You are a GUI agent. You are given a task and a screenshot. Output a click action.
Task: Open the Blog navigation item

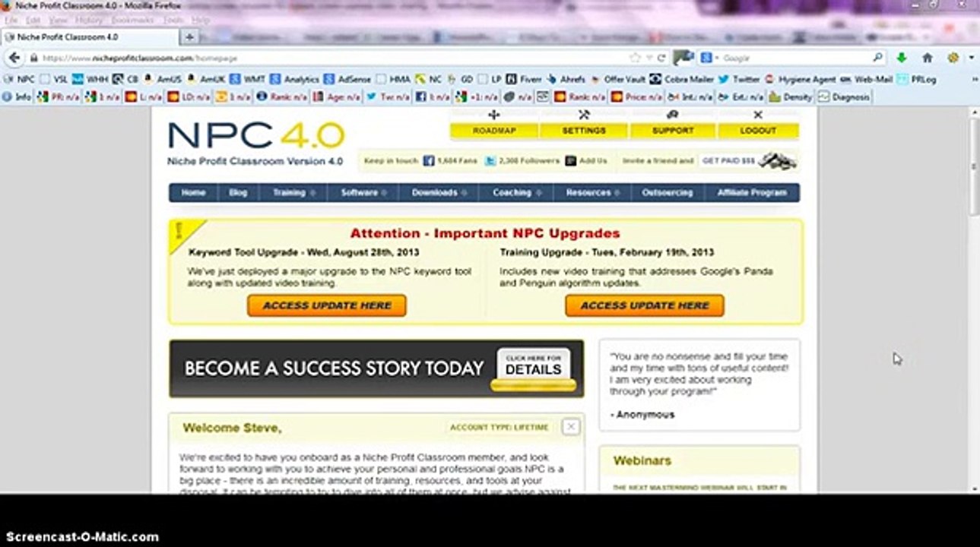[x=238, y=193]
